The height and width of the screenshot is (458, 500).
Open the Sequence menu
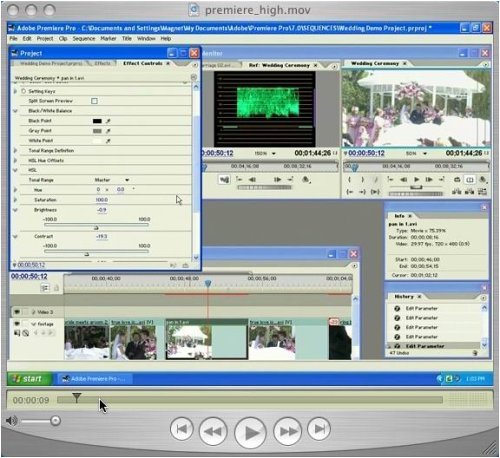84,39
